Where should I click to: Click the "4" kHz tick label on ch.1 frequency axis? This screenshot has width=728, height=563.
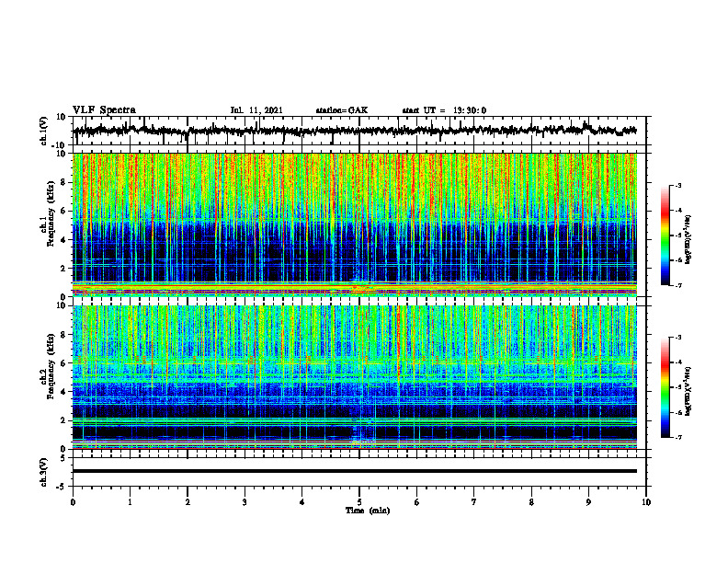click(64, 240)
